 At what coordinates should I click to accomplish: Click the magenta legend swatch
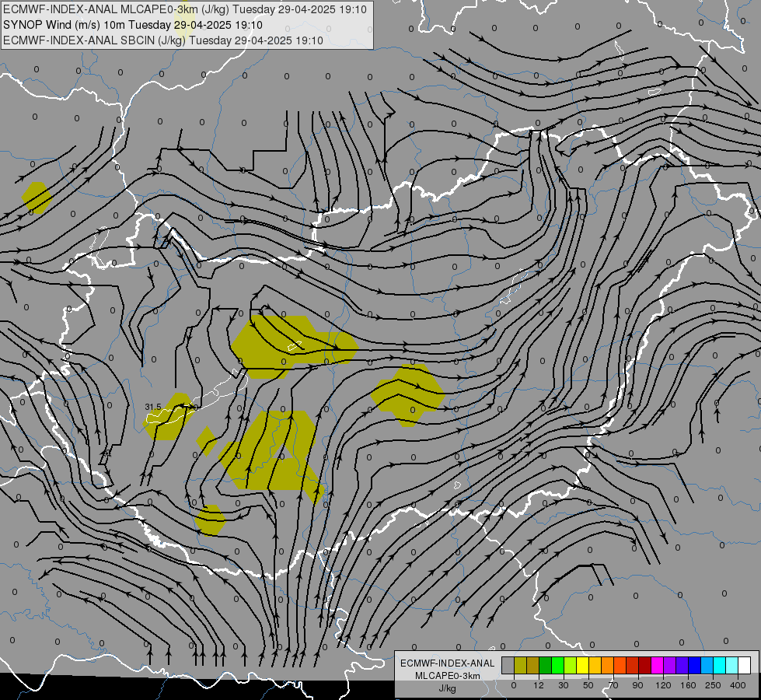point(658,665)
